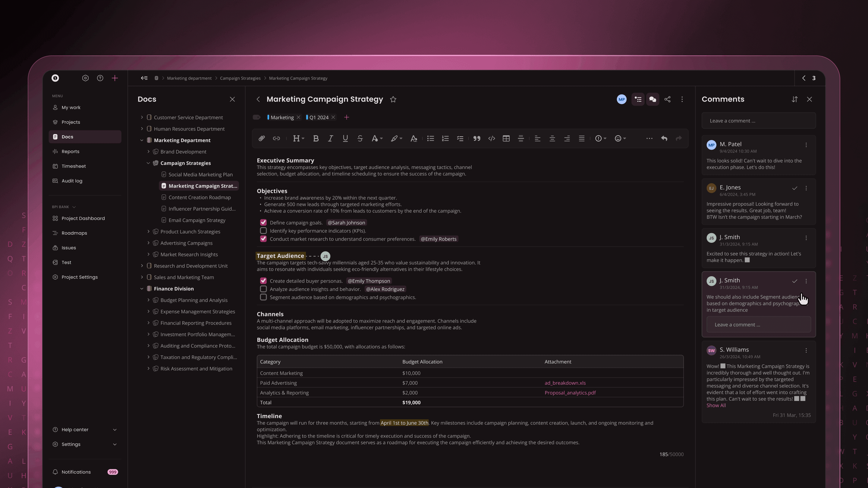This screenshot has height=488, width=868.
Task: Open the heading style dropdown
Action: [298, 139]
